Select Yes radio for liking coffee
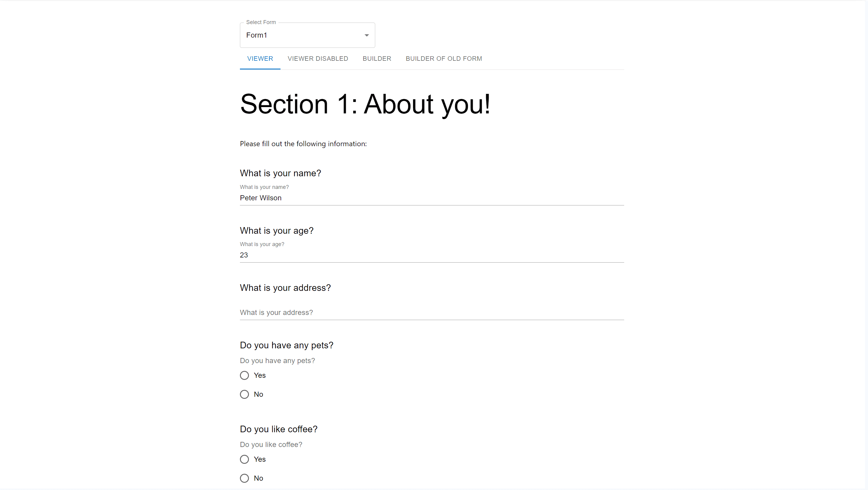868x490 pixels. click(244, 459)
